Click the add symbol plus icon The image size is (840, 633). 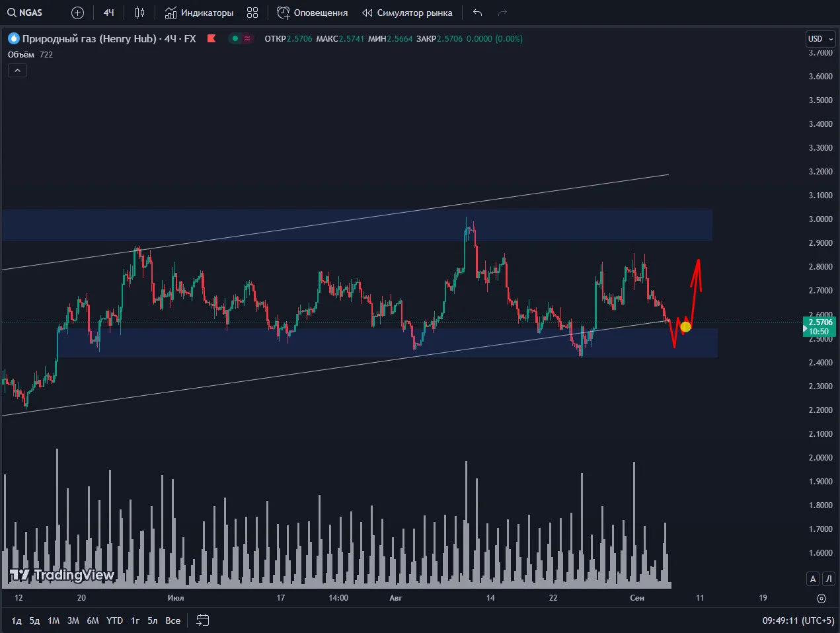(77, 13)
